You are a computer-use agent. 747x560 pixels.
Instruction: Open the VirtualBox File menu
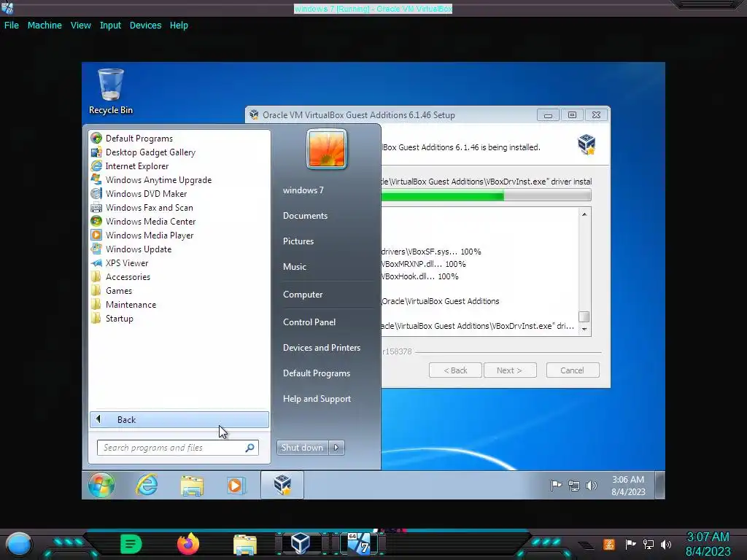12,26
